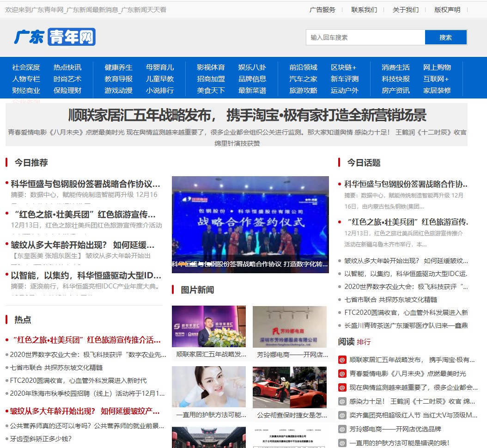Click the @ icon beside 芳玲娜电商
The height and width of the screenshot is (448, 487).
[x=342, y=429]
